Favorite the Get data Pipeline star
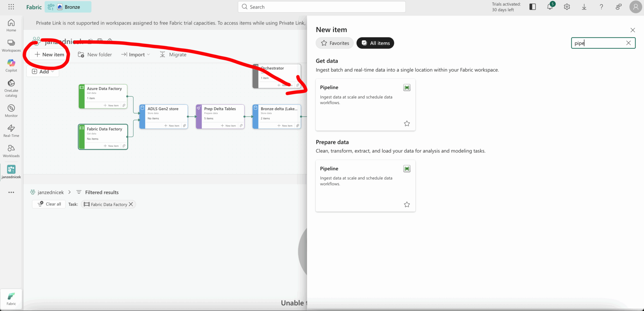The image size is (644, 311). [x=407, y=123]
